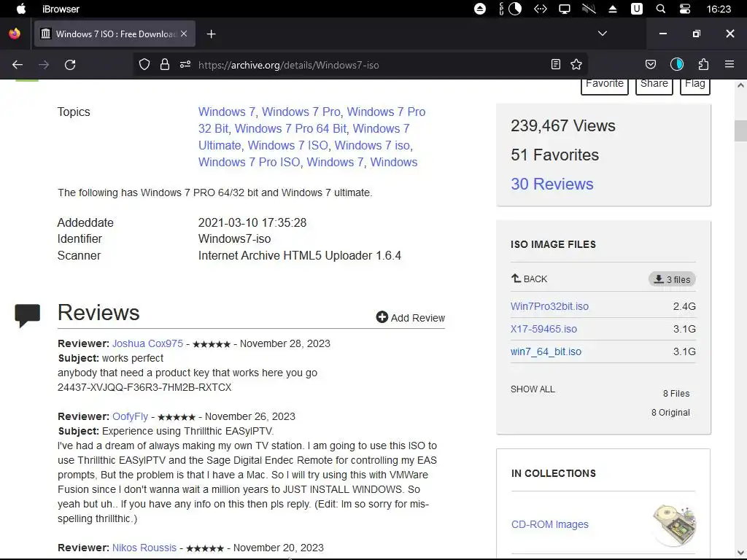This screenshot has height=560, width=747.
Task: Select the Windows 7 ISO tab
Action: pyautogui.click(x=115, y=34)
